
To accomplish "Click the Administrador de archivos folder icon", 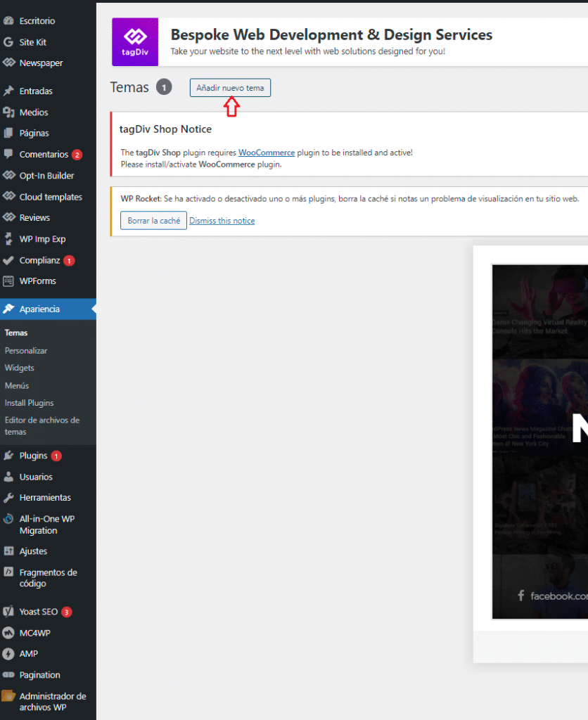I will coord(8,696).
